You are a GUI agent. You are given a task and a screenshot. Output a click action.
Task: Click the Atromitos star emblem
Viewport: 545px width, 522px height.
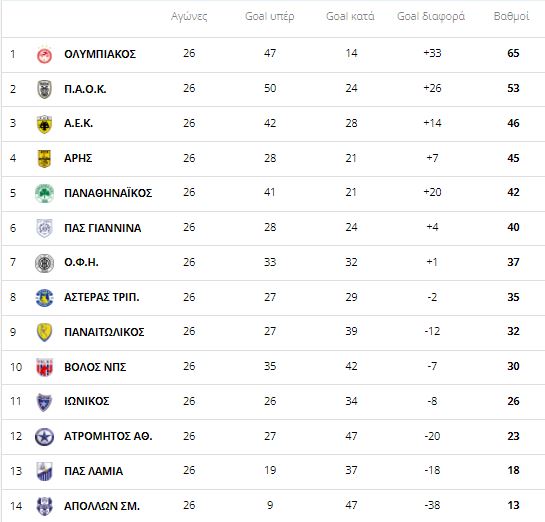44,437
